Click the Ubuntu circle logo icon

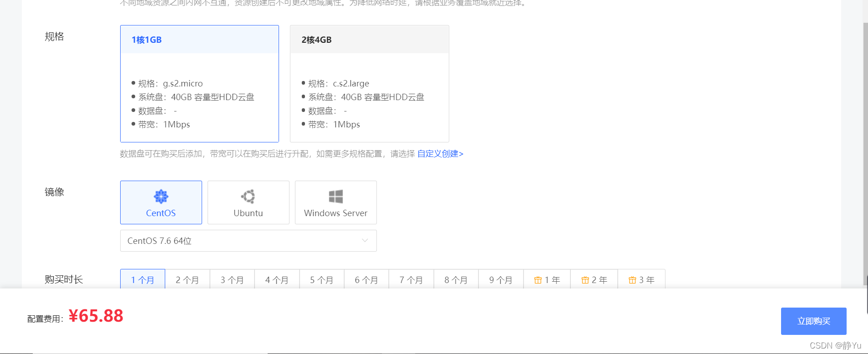pos(248,197)
